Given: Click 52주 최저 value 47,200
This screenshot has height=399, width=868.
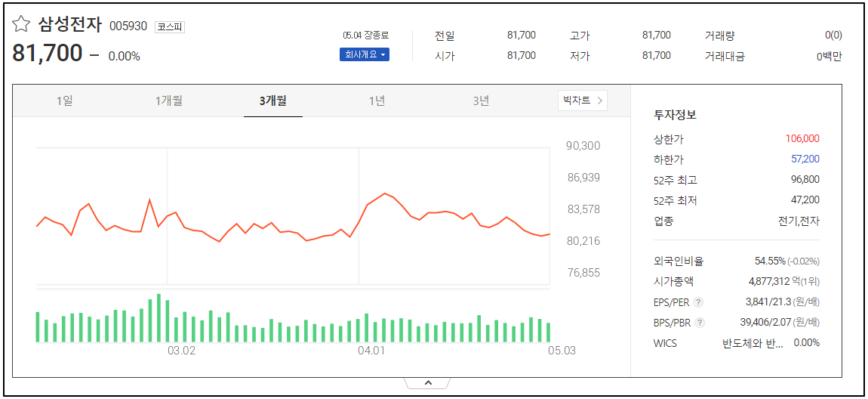Looking at the screenshot, I should point(805,199).
